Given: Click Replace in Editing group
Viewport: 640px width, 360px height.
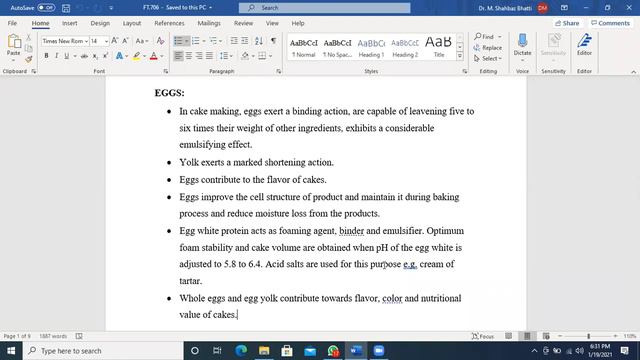Looking at the screenshot, I should pos(488,48).
